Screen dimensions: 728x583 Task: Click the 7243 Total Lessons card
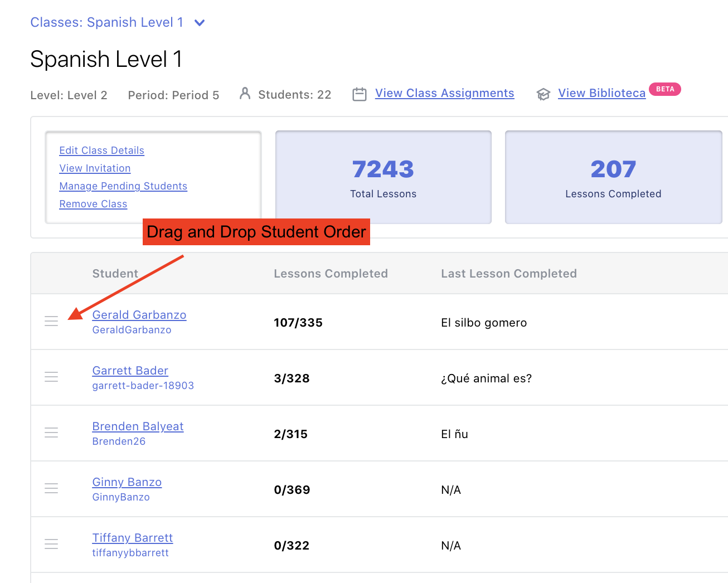pos(384,177)
